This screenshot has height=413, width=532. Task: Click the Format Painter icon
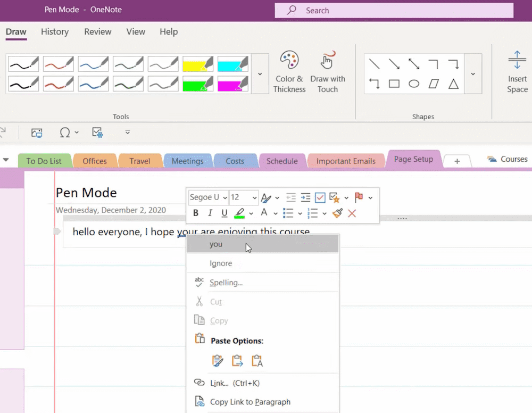(337, 213)
